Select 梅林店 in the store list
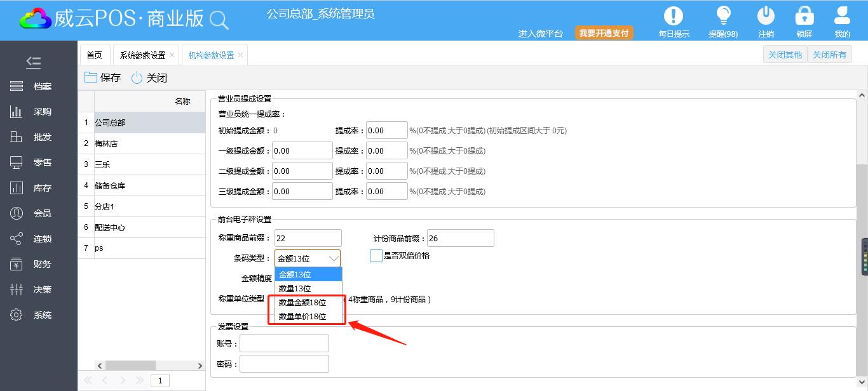Viewport: 868px width, 391px height. (106, 143)
